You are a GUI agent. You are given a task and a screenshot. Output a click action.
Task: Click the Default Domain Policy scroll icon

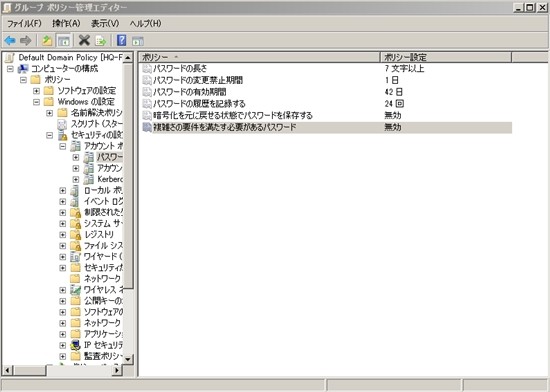[x=10, y=57]
